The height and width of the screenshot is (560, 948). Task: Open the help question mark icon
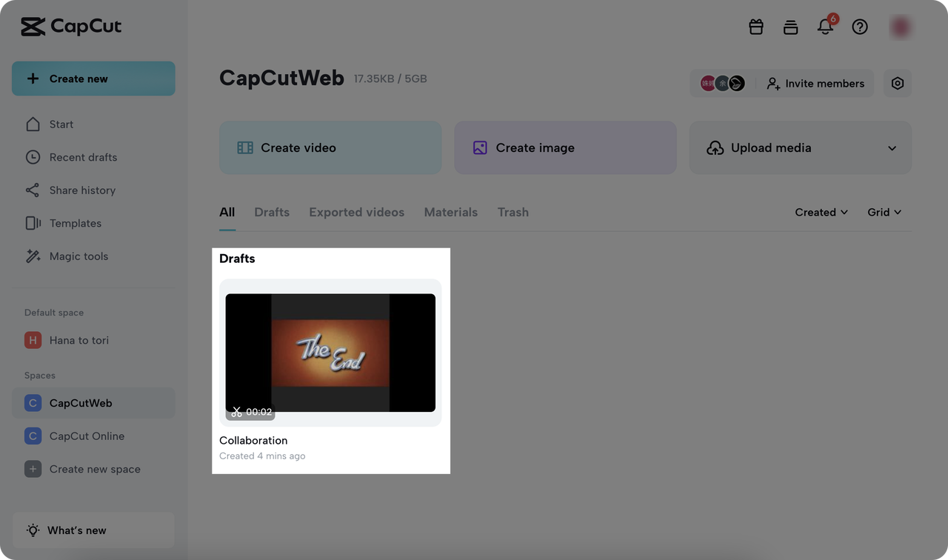(860, 27)
